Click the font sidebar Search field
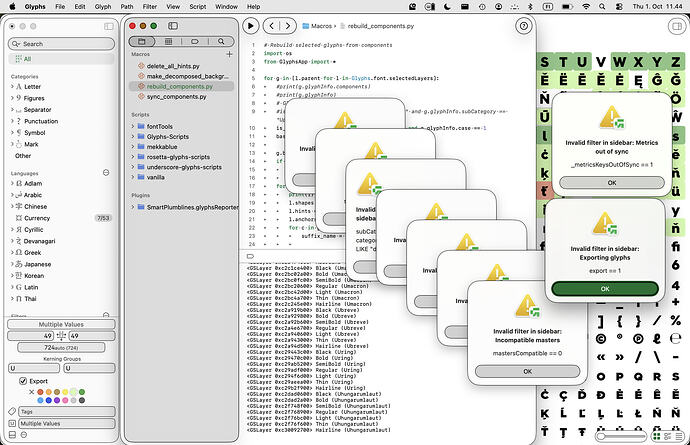Viewport: 690px width, 445px height. 61,44
